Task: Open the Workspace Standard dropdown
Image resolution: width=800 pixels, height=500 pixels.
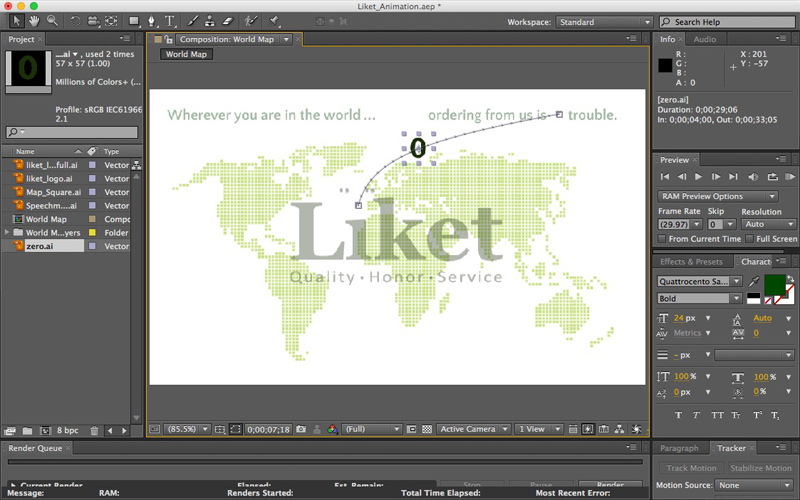Action: (x=604, y=22)
